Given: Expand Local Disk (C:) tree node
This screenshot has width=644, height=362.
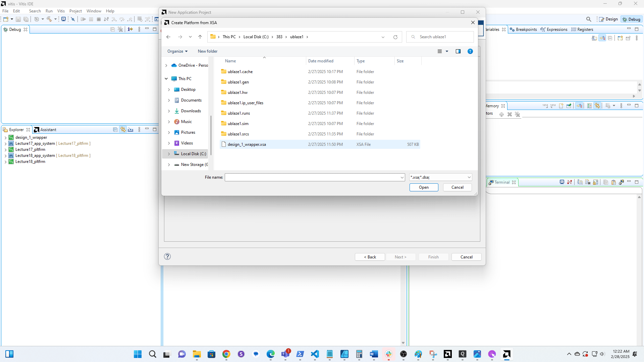Looking at the screenshot, I should (169, 154).
